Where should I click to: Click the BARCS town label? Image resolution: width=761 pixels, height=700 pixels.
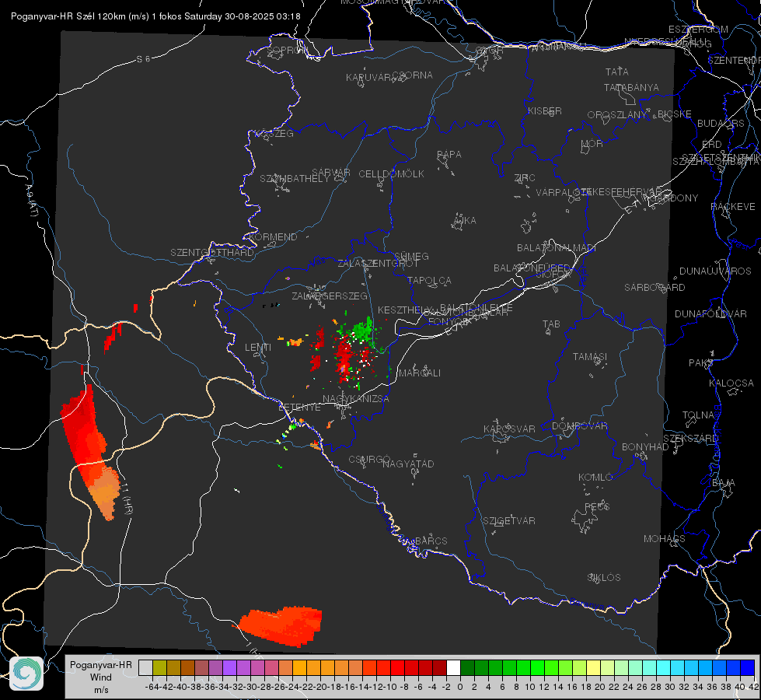click(x=431, y=541)
